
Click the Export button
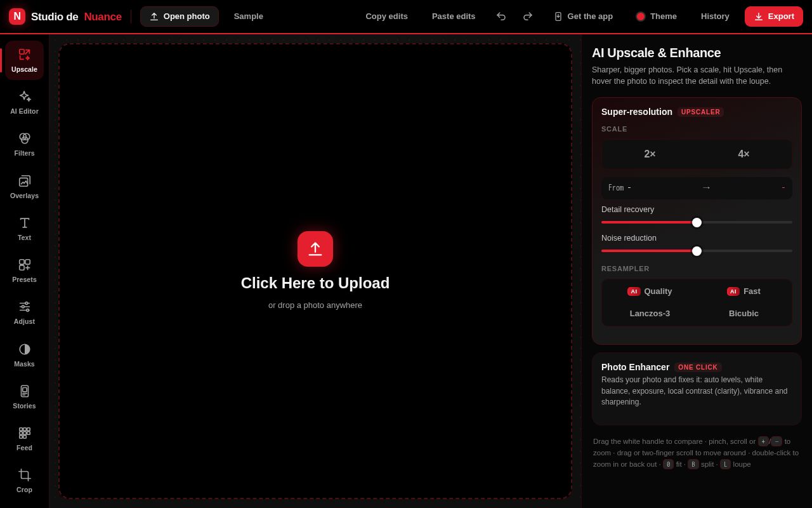(774, 17)
